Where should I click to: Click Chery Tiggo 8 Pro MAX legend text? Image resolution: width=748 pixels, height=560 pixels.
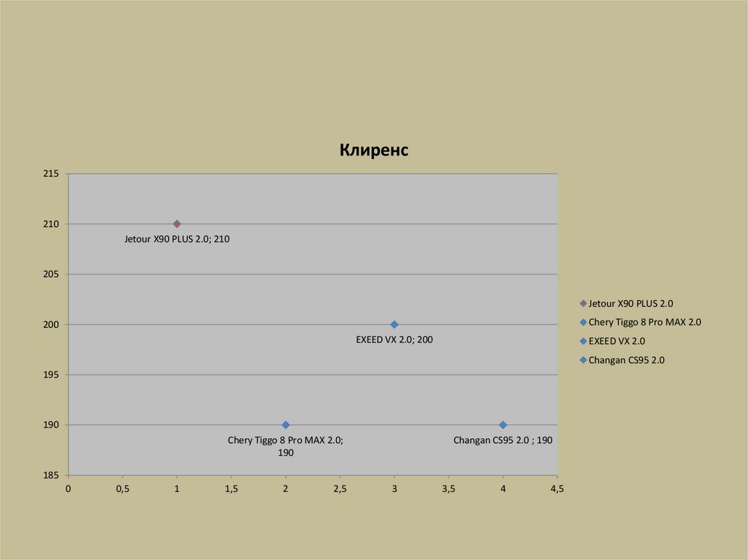[645, 323]
